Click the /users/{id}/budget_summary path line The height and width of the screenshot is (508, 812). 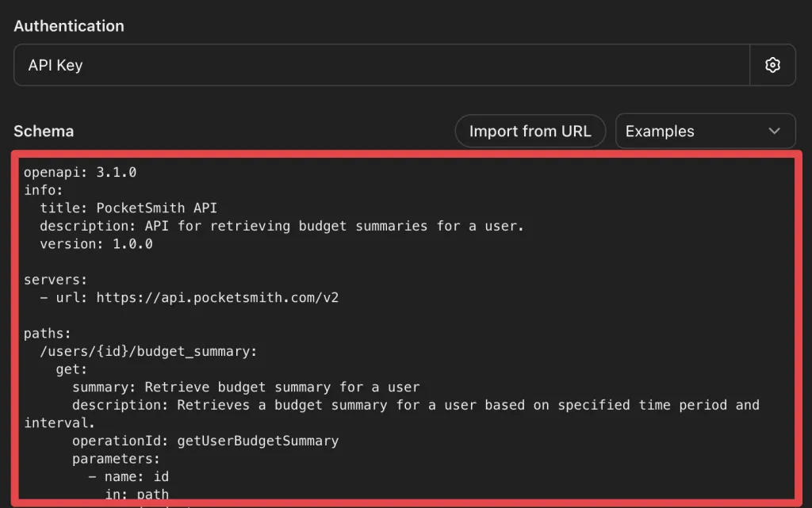click(x=148, y=352)
